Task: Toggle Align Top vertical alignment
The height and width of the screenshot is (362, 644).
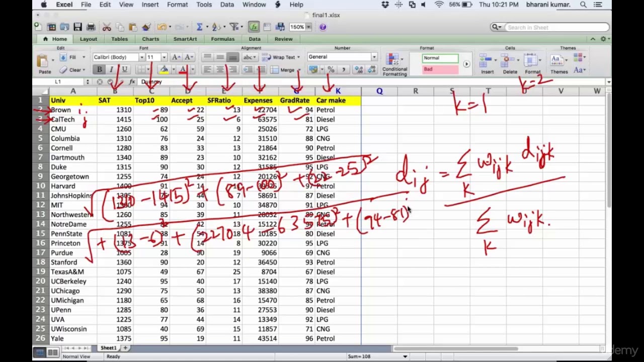Action: tap(207, 57)
